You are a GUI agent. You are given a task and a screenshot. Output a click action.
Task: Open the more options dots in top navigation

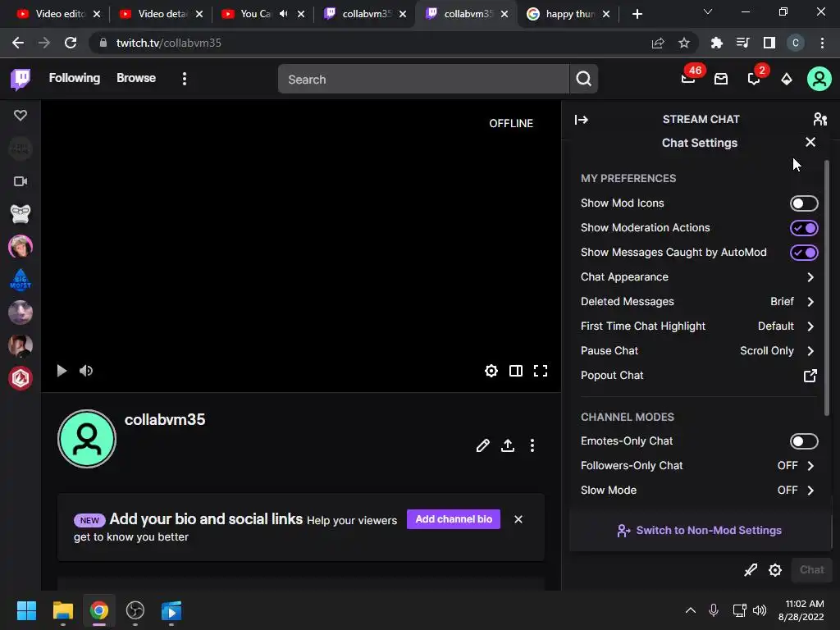[185, 79]
